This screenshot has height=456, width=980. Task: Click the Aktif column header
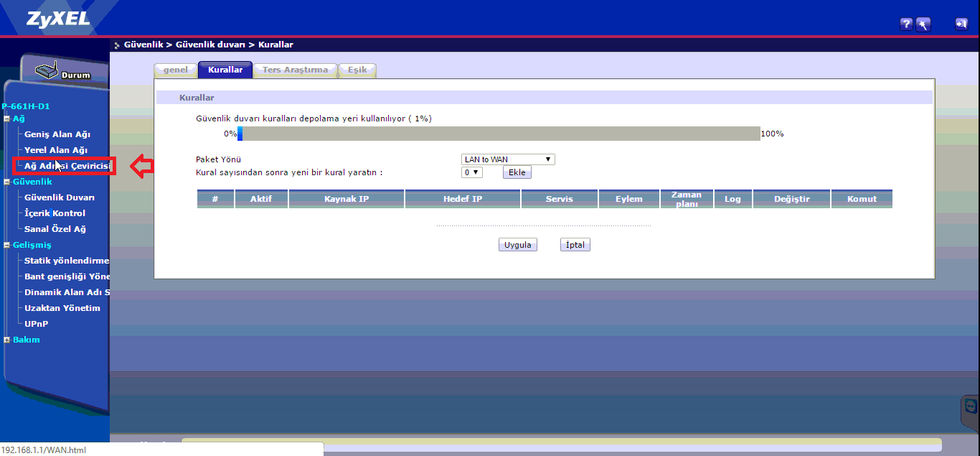261,199
